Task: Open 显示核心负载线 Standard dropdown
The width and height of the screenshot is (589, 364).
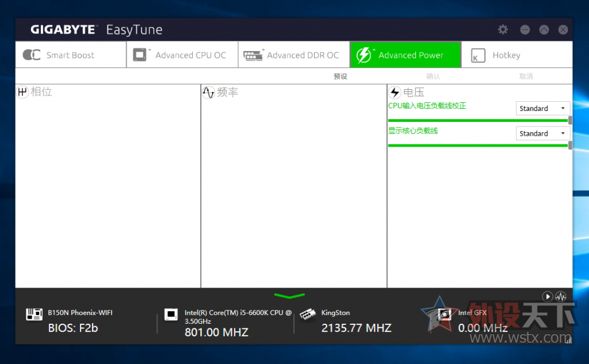Action: click(x=543, y=133)
